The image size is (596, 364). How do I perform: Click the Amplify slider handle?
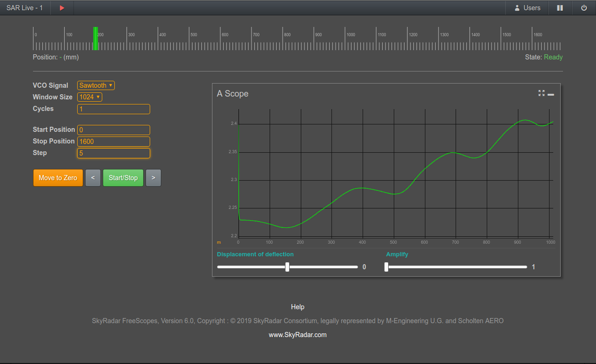point(386,267)
